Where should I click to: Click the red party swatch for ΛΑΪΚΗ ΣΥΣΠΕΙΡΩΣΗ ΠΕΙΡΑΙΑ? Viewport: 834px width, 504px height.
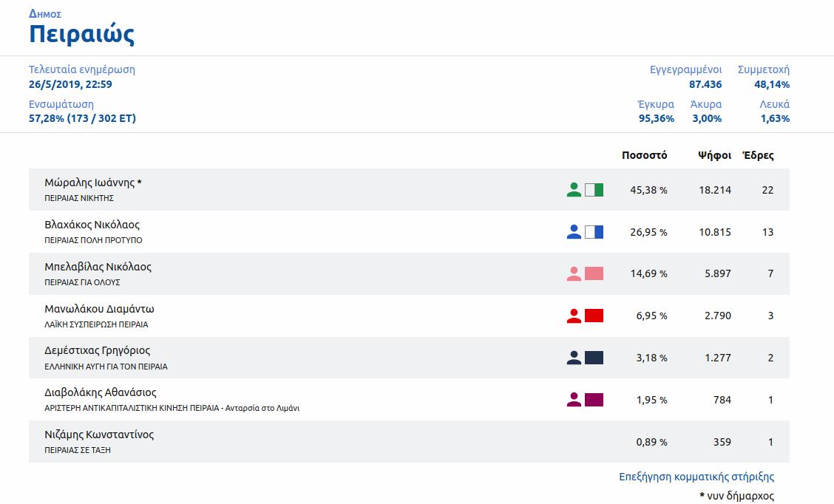coord(594,316)
